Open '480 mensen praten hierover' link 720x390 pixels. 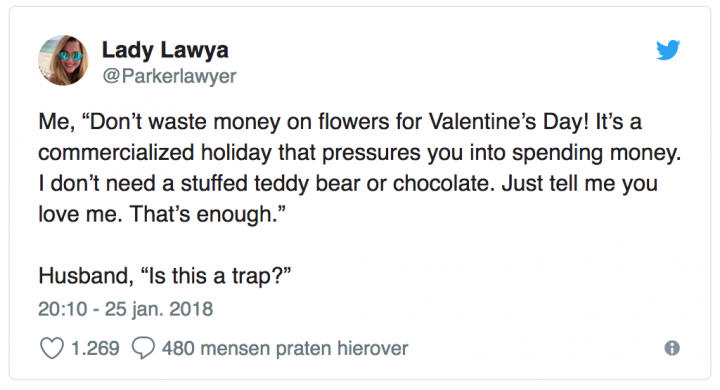[285, 348]
